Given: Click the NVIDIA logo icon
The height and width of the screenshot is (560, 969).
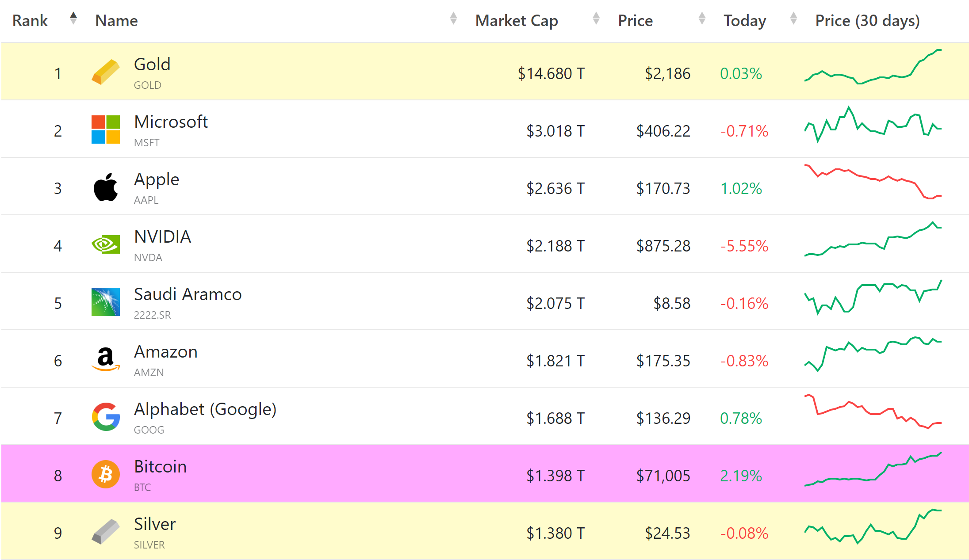Looking at the screenshot, I should pyautogui.click(x=105, y=244).
